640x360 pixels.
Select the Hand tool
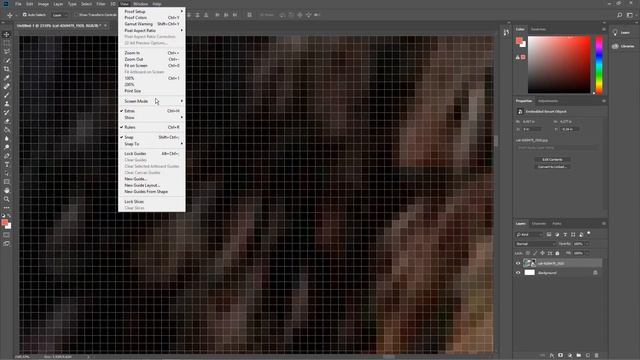click(x=7, y=191)
